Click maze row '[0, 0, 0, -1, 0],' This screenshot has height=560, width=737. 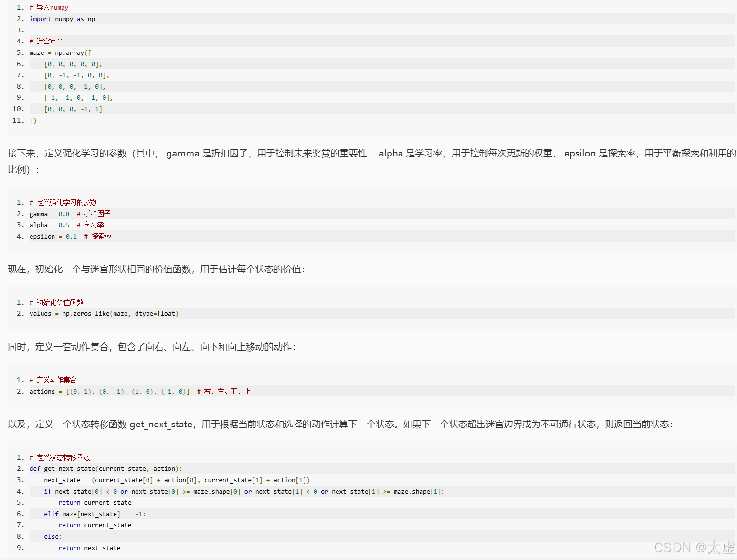coord(75,87)
